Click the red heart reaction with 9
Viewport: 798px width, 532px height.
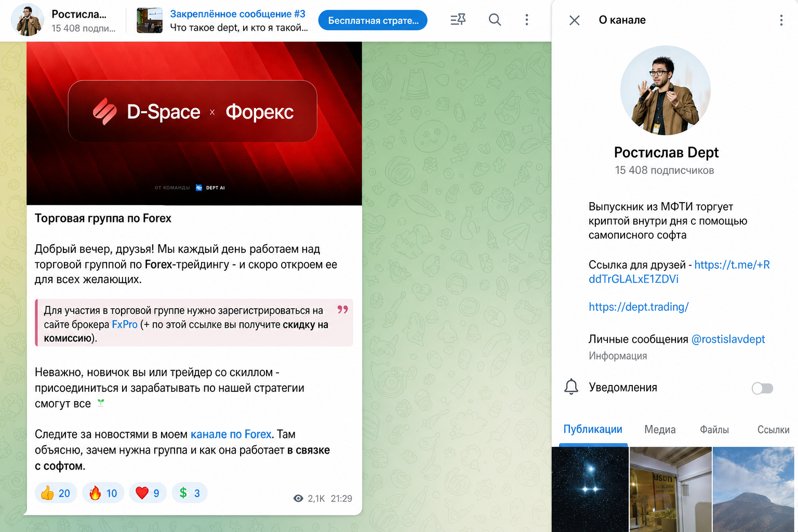click(148, 493)
